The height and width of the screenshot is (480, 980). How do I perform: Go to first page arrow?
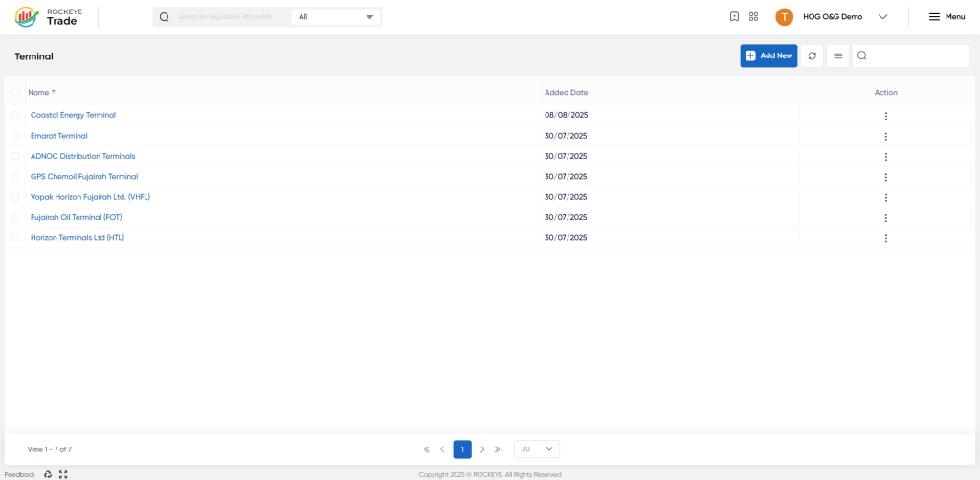[427, 449]
